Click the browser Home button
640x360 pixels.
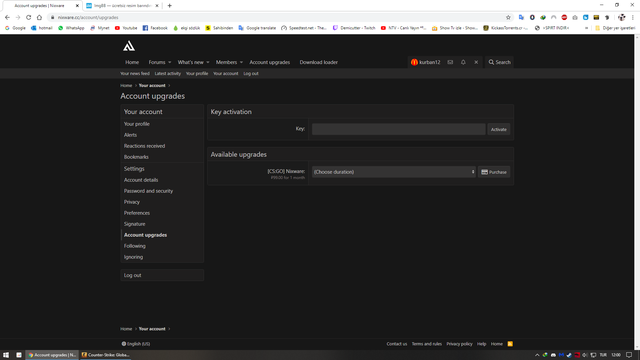(39, 18)
